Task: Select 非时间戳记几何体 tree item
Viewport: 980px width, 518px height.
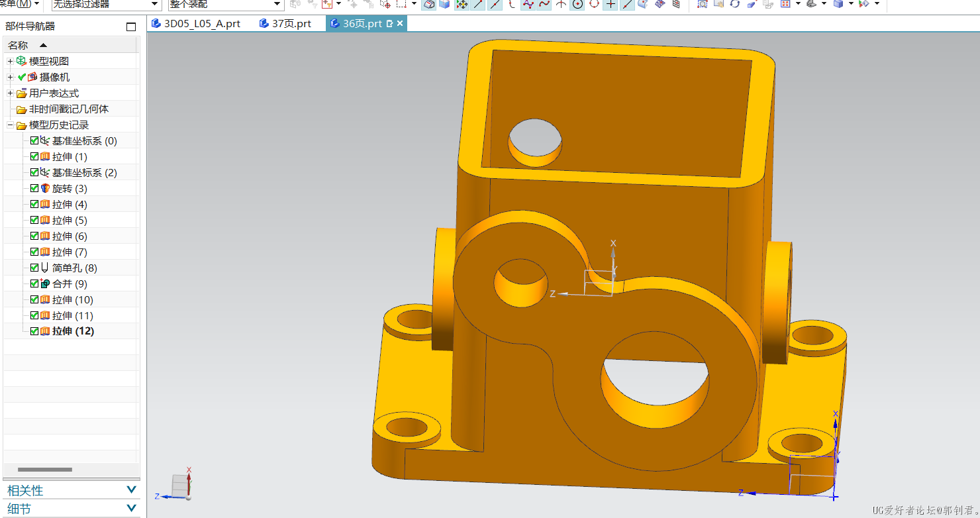Action: (68, 109)
